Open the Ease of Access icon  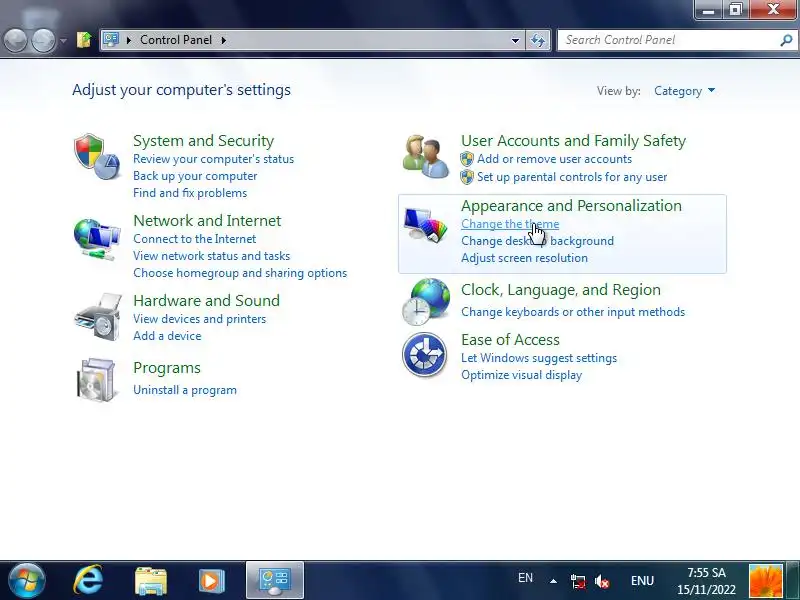[424, 355]
